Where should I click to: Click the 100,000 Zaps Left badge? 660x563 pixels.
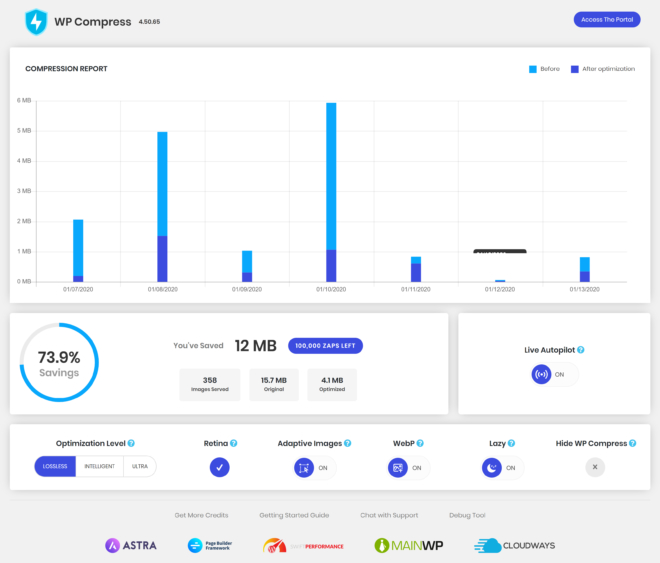[325, 345]
